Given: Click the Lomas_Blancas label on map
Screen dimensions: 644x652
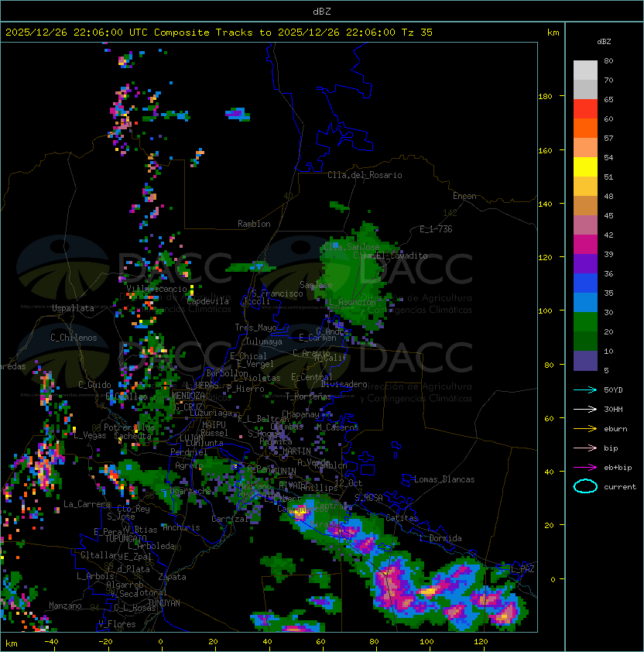Looking at the screenshot, I should click(x=444, y=479).
